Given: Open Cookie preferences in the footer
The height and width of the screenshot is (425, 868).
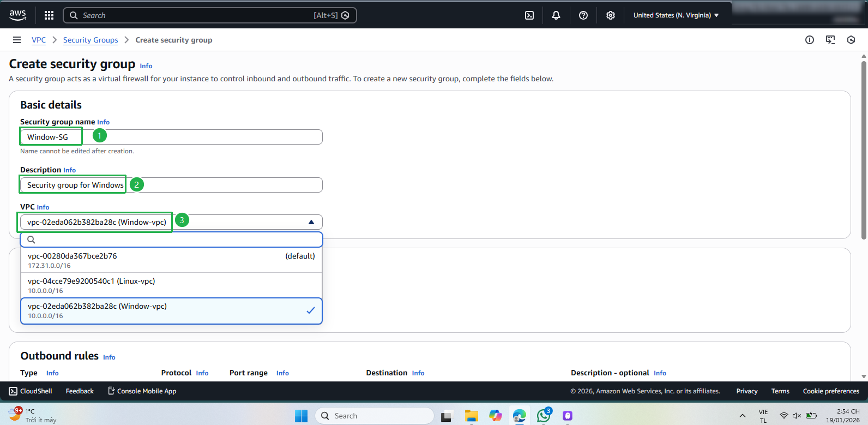Looking at the screenshot, I should (831, 391).
